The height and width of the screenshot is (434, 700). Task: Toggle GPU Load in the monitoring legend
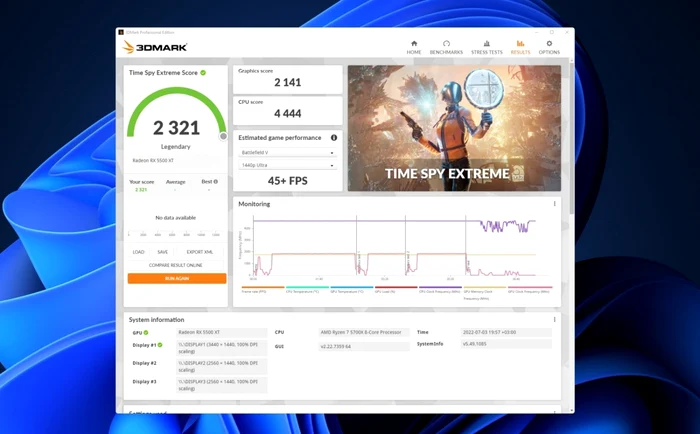click(x=396, y=289)
